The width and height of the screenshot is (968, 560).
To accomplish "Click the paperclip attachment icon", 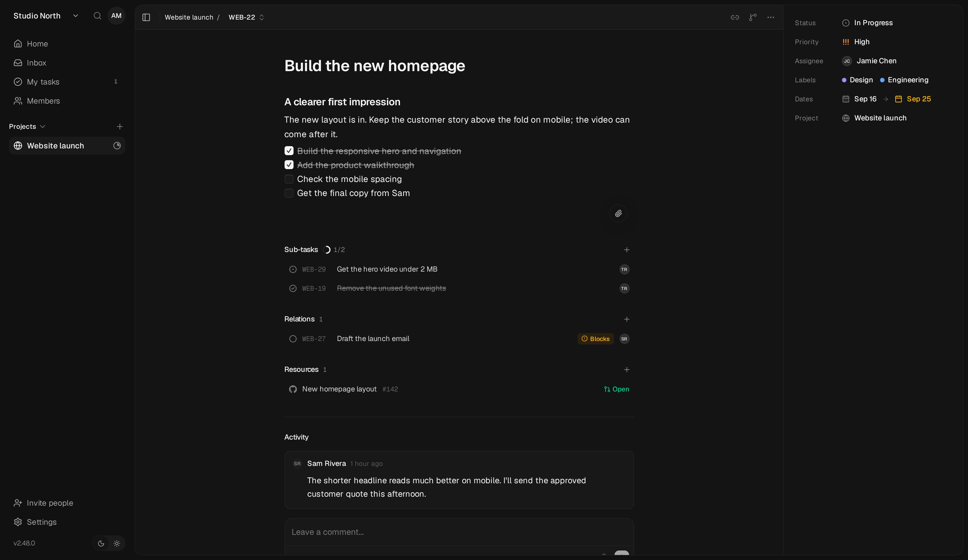I will pyautogui.click(x=618, y=214).
